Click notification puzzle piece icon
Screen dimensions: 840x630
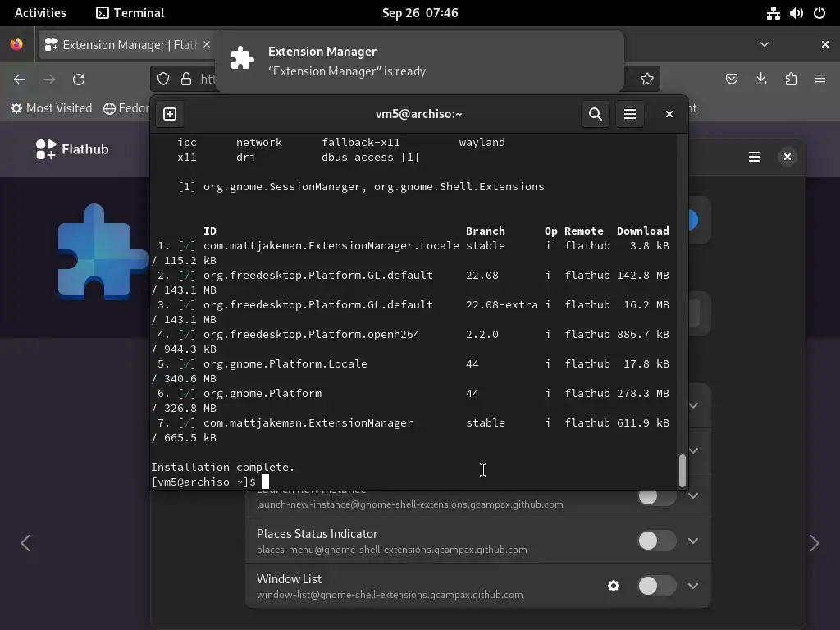(x=242, y=58)
